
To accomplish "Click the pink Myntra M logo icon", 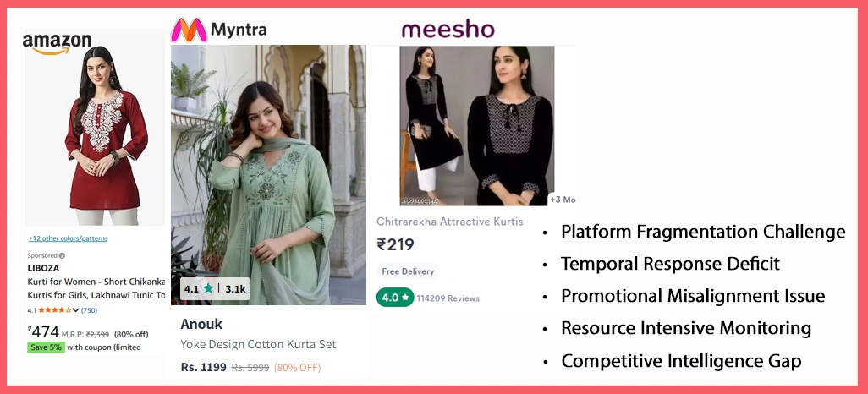I will click(x=187, y=30).
